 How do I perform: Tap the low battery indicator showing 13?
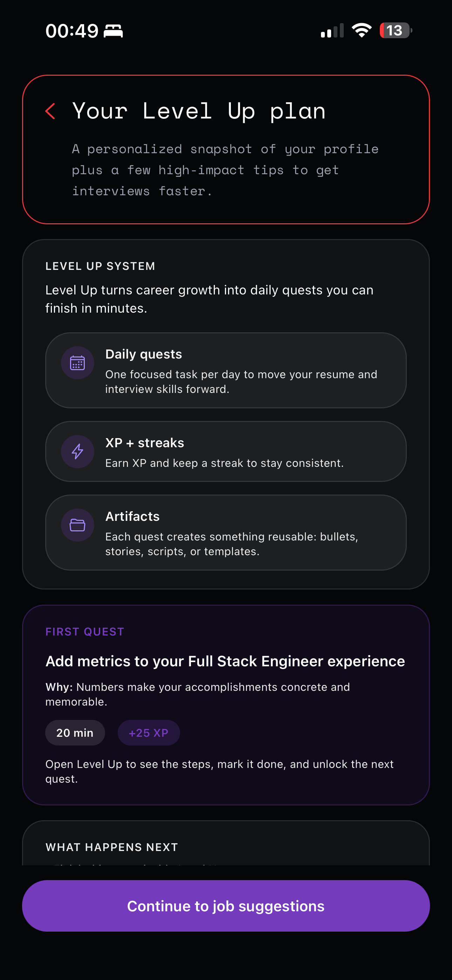(395, 30)
